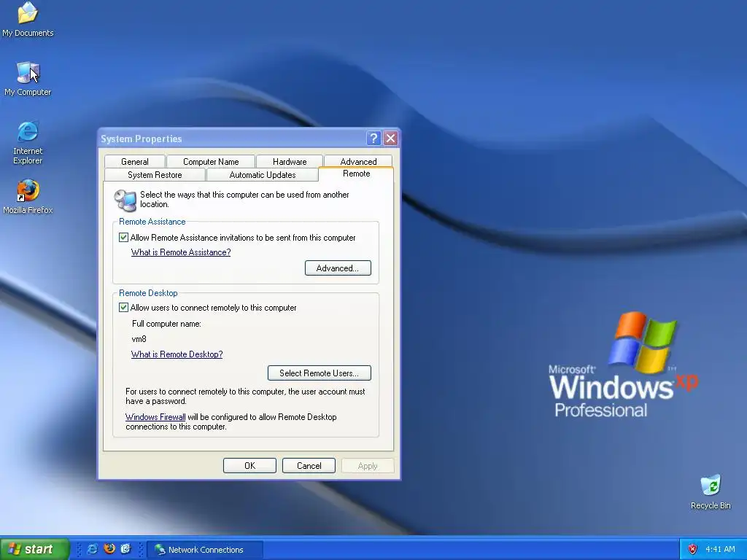
Task: Click the full computer name vm8
Action: click(139, 339)
